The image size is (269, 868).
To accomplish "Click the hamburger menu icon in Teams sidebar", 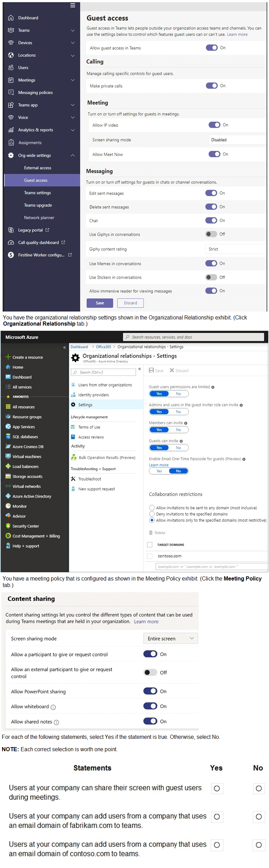I will [73, 5].
